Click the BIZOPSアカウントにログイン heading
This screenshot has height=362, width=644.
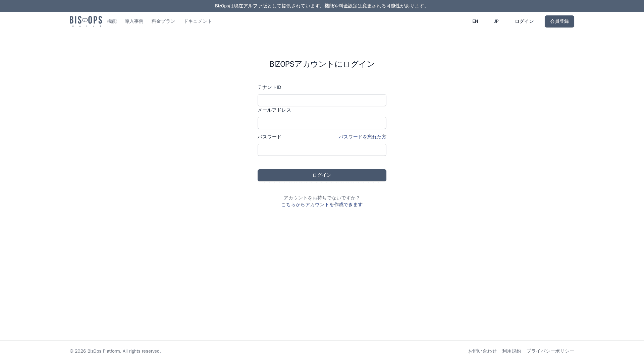[322, 64]
